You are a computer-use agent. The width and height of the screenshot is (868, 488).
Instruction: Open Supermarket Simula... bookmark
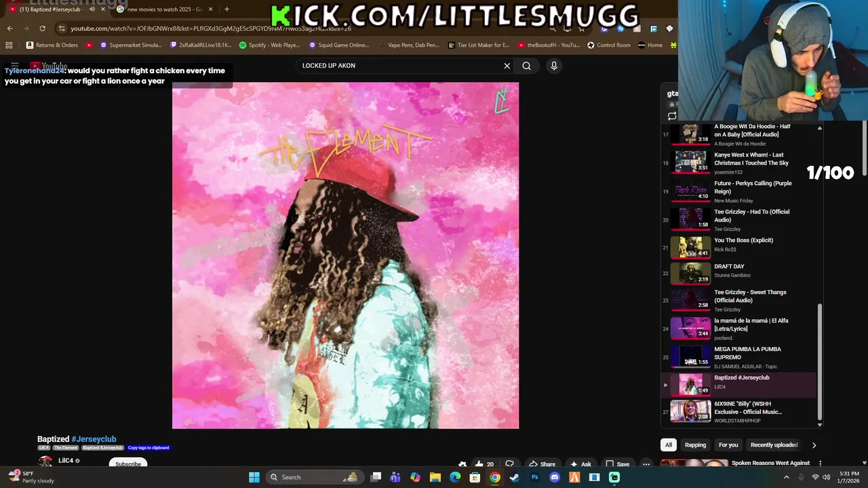(131, 45)
